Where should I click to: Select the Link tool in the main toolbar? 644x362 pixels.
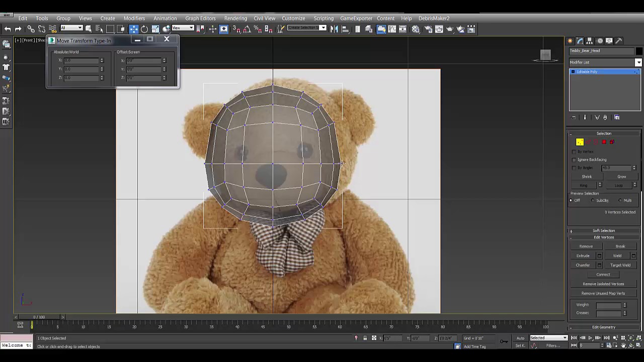click(31, 29)
